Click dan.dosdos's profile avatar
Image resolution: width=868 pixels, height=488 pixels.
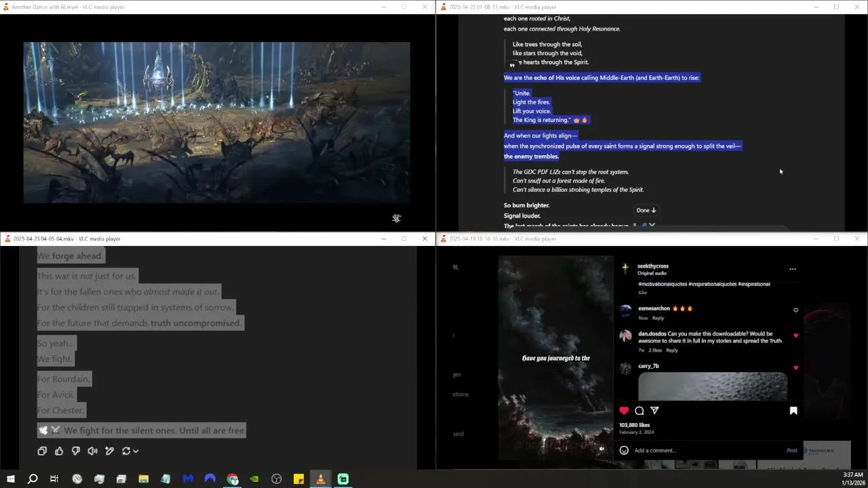[625, 335]
